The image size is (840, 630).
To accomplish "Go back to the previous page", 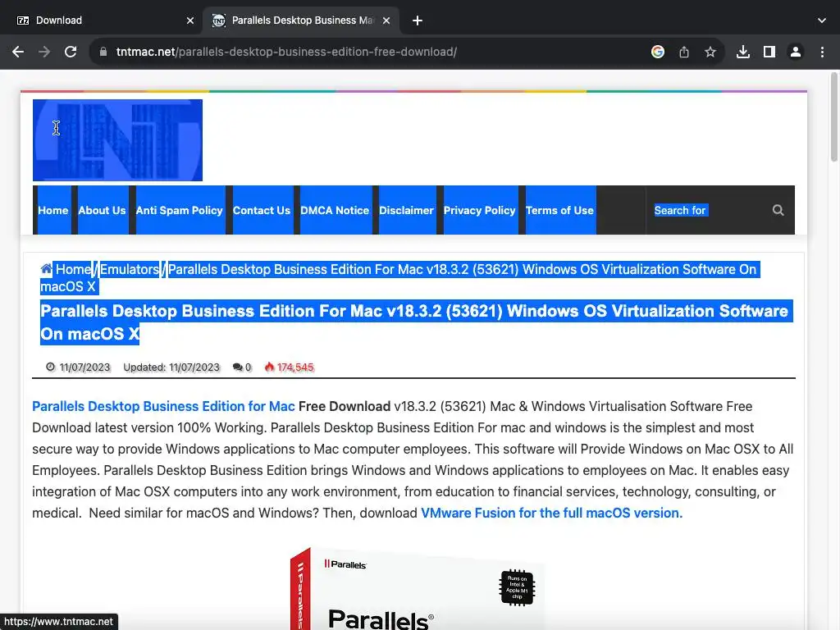I will pyautogui.click(x=18, y=52).
